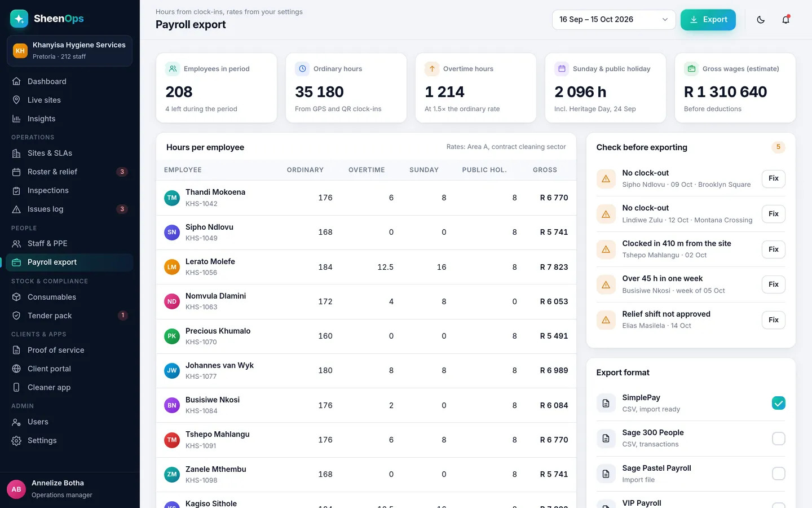Open Consumables
This screenshot has width=812, height=508.
69,297
